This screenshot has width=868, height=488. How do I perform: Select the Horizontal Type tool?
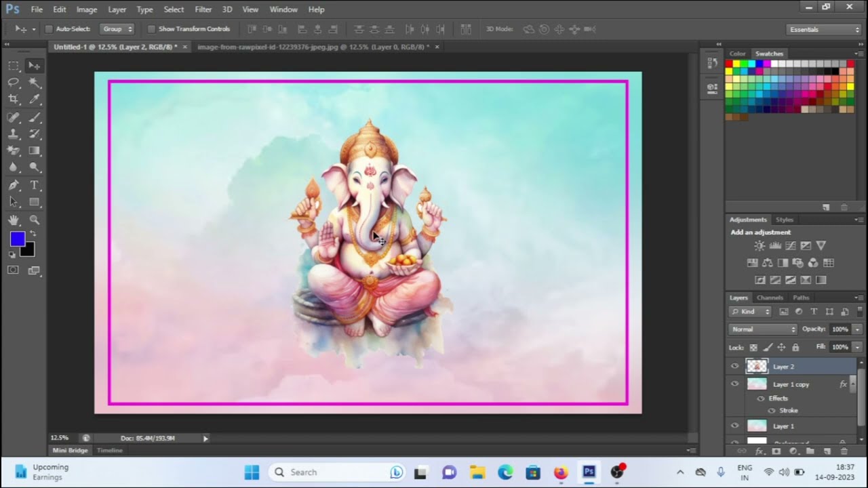[34, 185]
